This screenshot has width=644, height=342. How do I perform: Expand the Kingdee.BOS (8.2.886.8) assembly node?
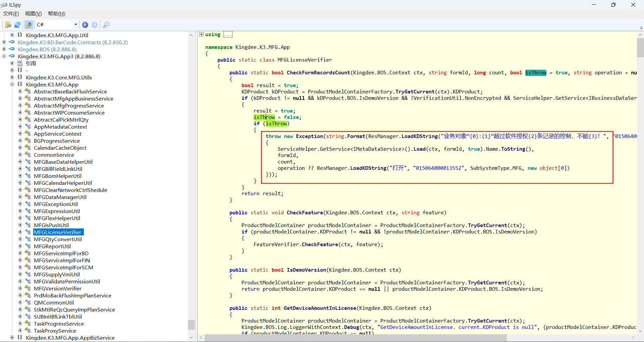point(4,49)
